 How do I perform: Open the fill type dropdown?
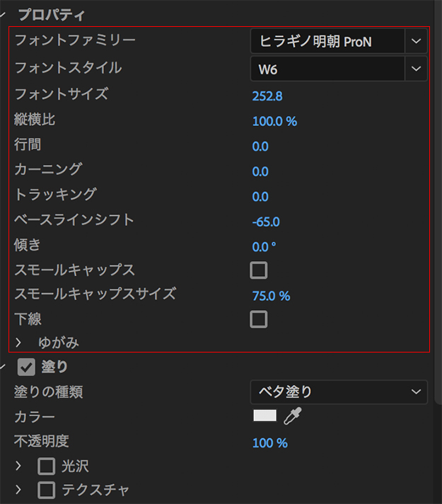click(339, 391)
